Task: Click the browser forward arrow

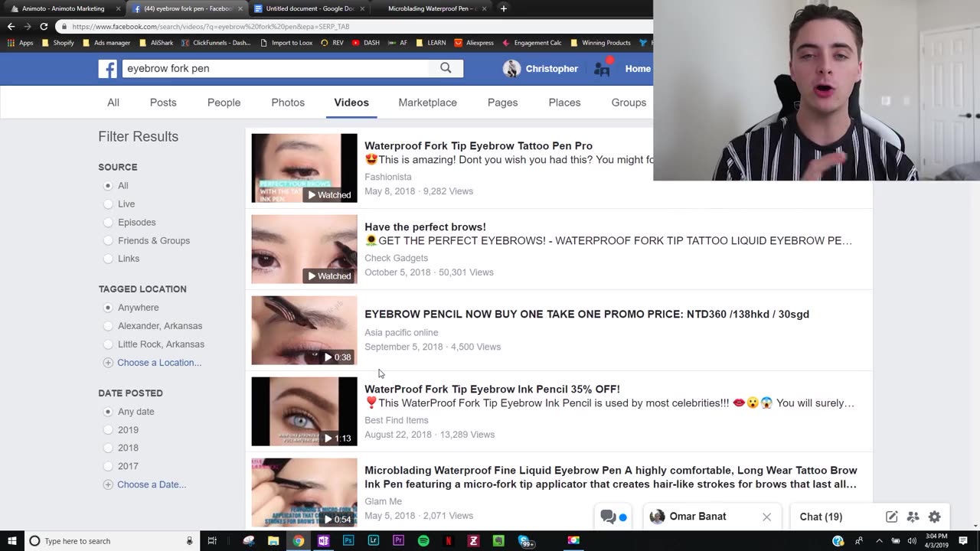Action: click(x=28, y=26)
